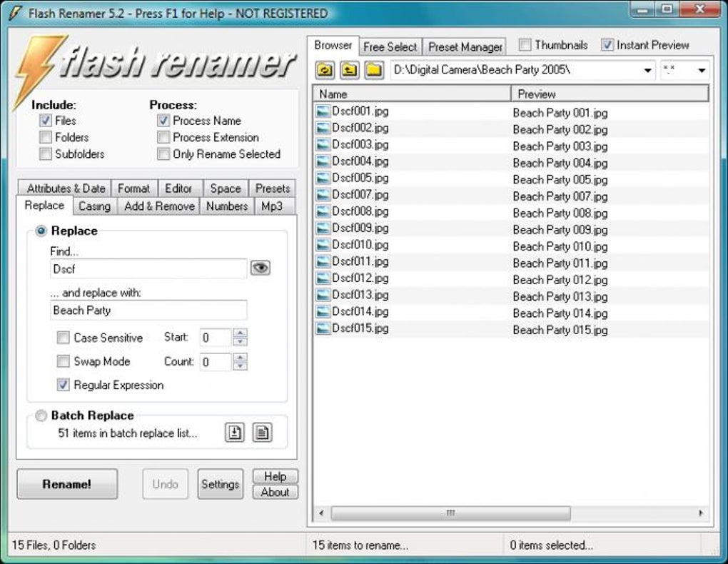Click the eye preview icon beside Find
728x564 pixels.
(261, 268)
